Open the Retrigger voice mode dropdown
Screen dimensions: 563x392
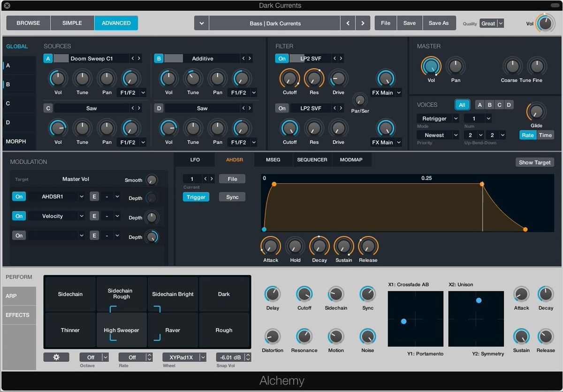(x=437, y=118)
